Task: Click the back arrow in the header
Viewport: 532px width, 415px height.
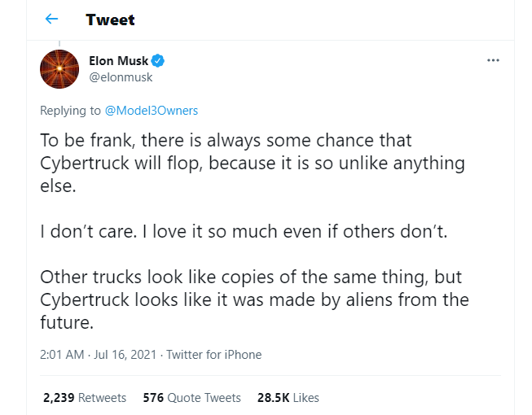Action: (52, 19)
